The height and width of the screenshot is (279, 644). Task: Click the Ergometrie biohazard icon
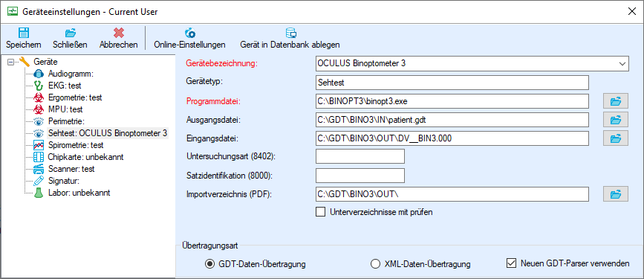pos(38,98)
